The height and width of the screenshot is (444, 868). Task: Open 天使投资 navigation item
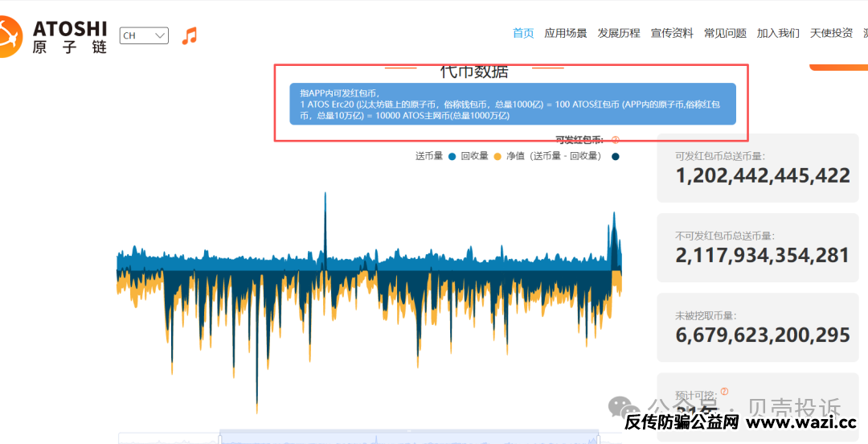point(831,33)
